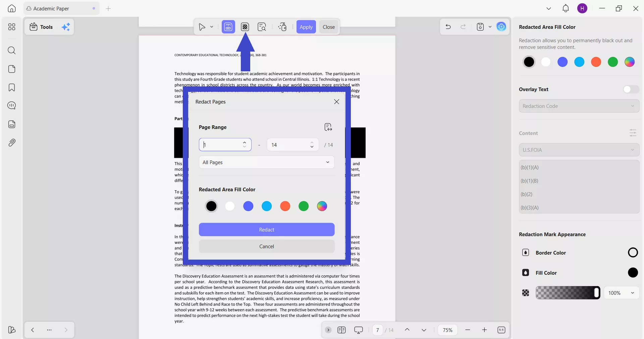The width and height of the screenshot is (644, 339).
Task: Click the redaction properties hand icon
Action: point(282,27)
